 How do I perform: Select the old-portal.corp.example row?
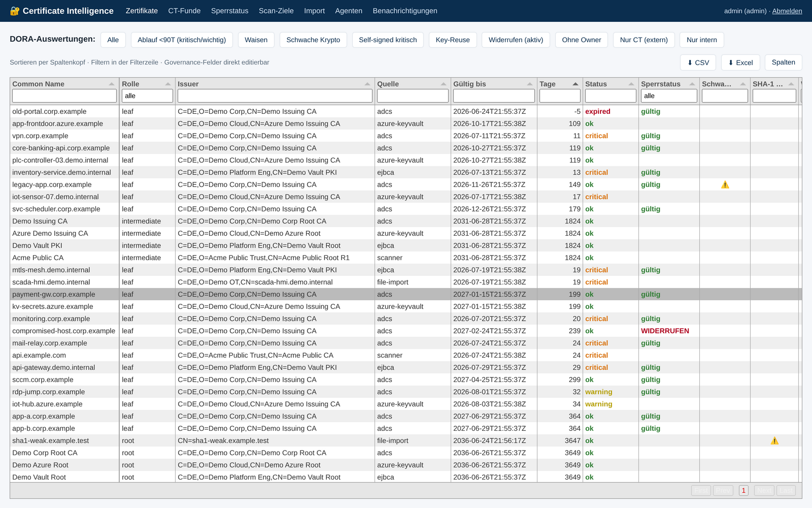point(405,111)
